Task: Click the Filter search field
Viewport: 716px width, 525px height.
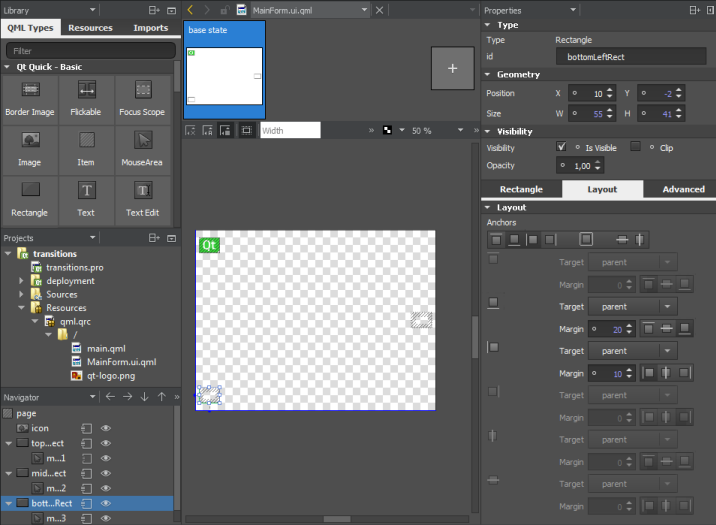Action: pyautogui.click(x=90, y=50)
